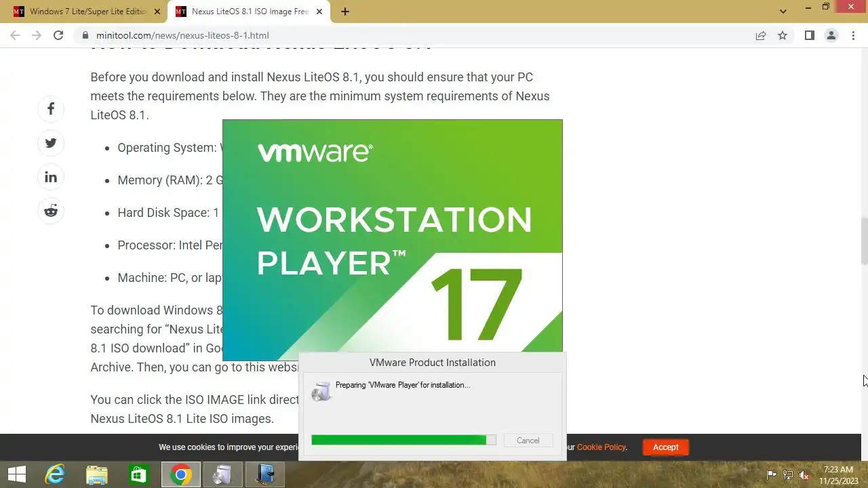Viewport: 868px width, 488px height.
Task: Select the Nexus LiteOS 8.1 ISO Image tab
Action: click(x=250, y=12)
